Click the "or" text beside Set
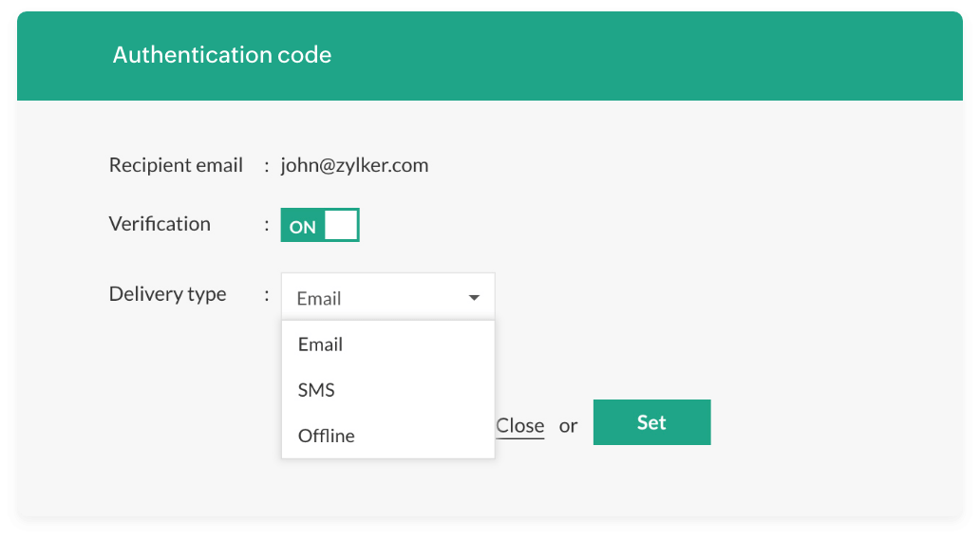The width and height of the screenshot is (980, 539). 568,425
